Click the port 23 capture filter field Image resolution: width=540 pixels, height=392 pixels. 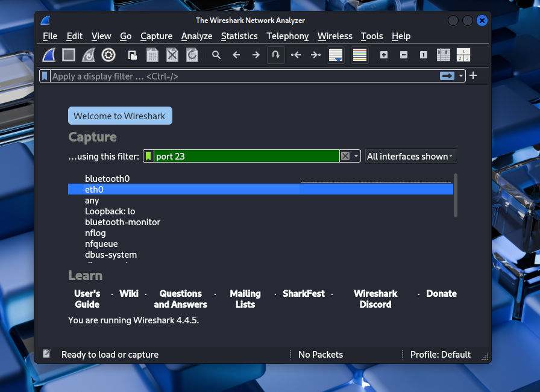pos(246,156)
